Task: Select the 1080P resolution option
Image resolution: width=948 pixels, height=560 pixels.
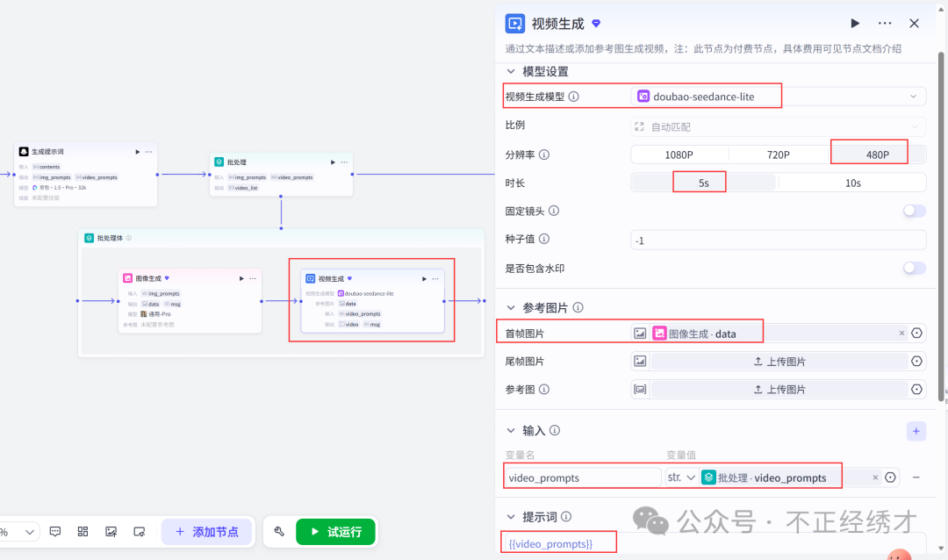Action: (679, 154)
